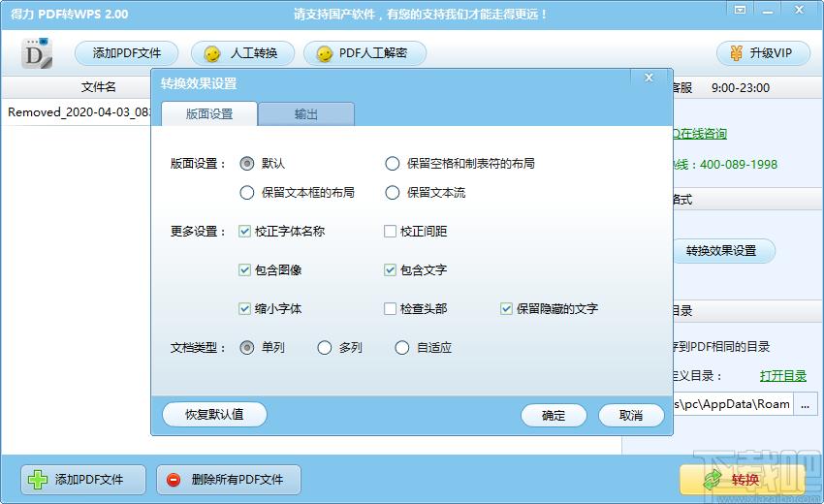
Task: Click 转换效果设置 button in main window
Action: (723, 251)
